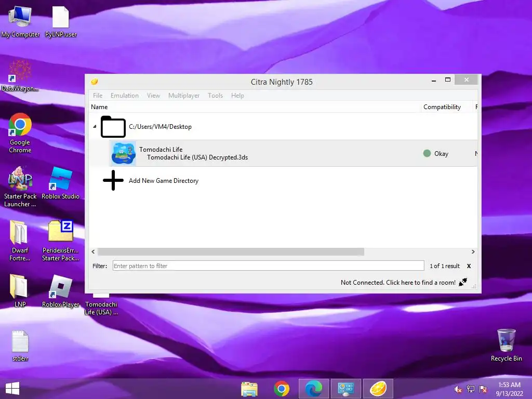This screenshot has height=399, width=532.
Task: Open the Emulation menu
Action: 125,96
